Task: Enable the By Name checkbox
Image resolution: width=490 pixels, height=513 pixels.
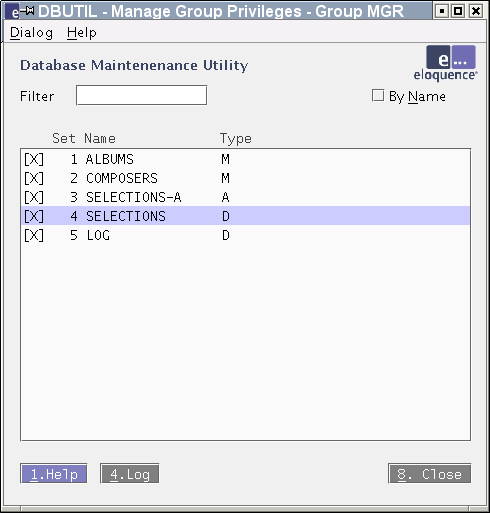Action: coord(378,95)
